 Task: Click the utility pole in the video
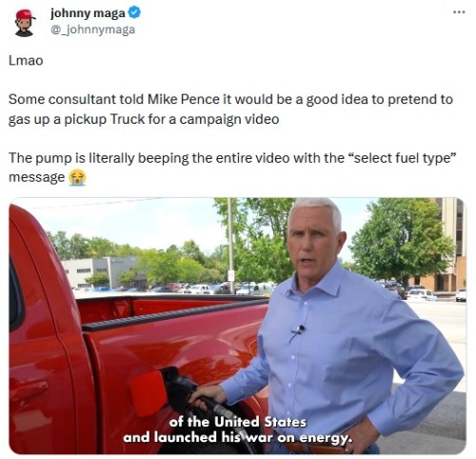point(231,246)
